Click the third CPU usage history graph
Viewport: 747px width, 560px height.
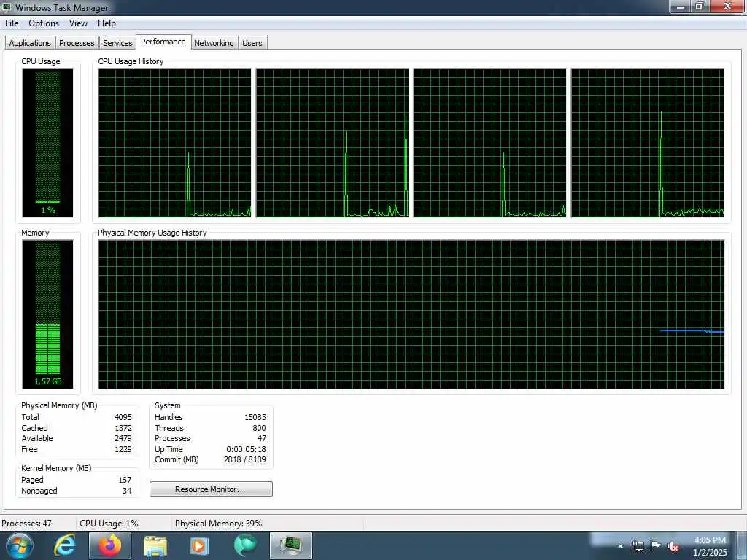(x=490, y=143)
